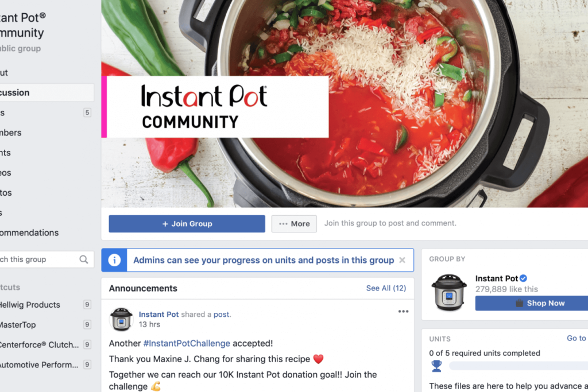Open the Recommendations item in the group sidebar
The width and height of the screenshot is (588, 392).
tap(29, 232)
